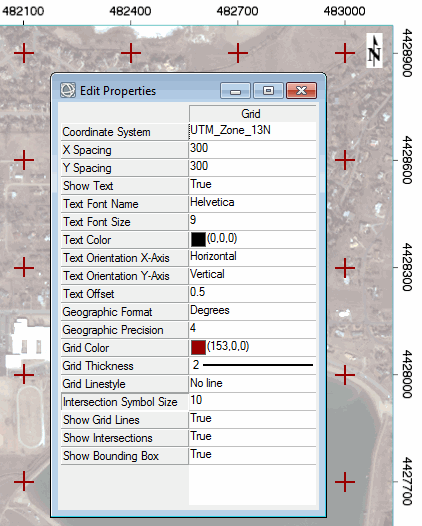
Task: Change Grid Linestyle No line value
Action: pos(253,383)
